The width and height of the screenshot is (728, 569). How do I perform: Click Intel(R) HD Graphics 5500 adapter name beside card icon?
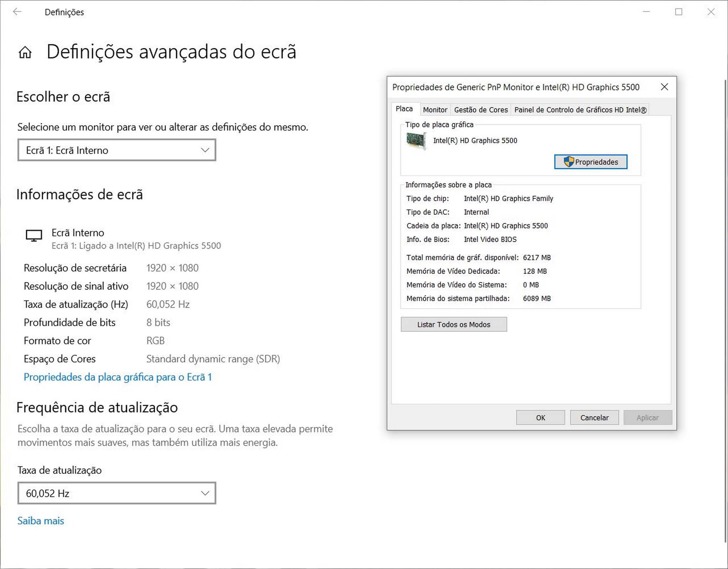[475, 140]
